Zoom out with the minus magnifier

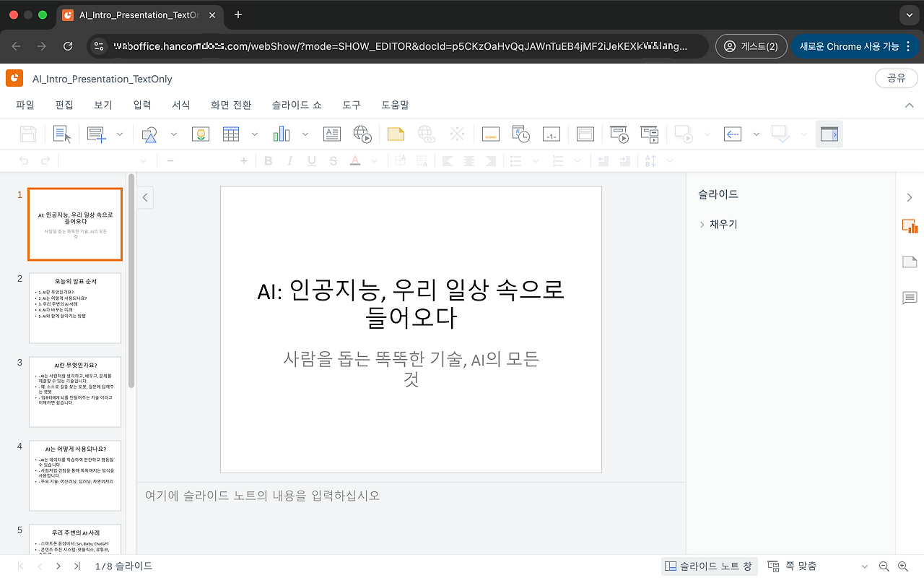click(884, 566)
